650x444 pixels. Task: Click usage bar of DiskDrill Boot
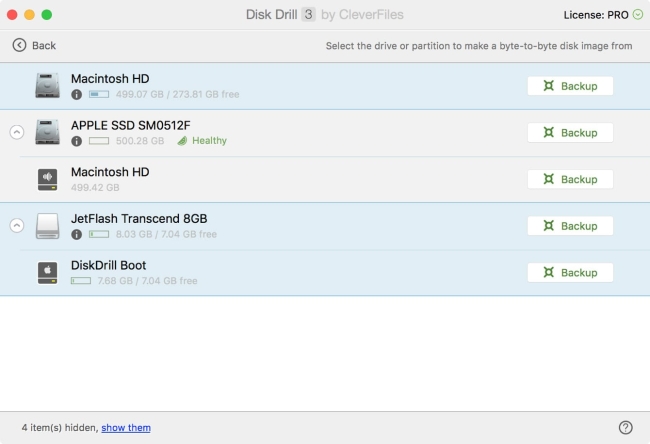click(81, 281)
